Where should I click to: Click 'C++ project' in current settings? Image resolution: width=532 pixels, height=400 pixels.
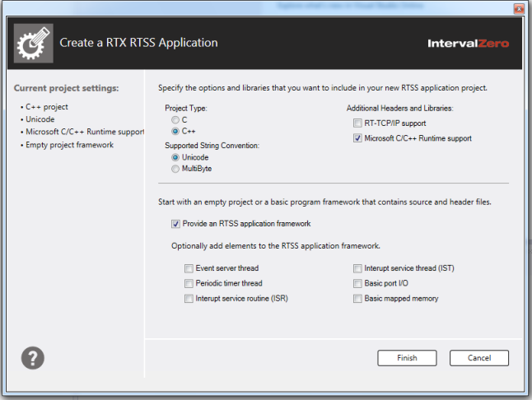47,107
